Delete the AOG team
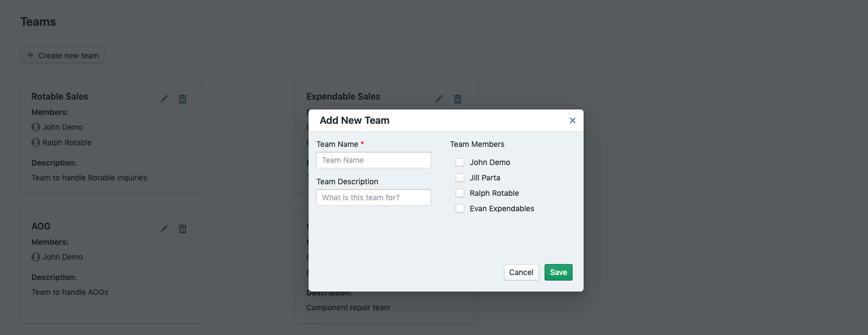Image resolution: width=868 pixels, height=335 pixels. click(x=183, y=229)
